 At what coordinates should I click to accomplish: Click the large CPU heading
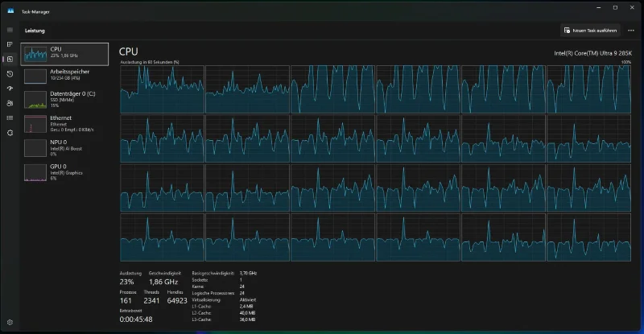tap(129, 52)
